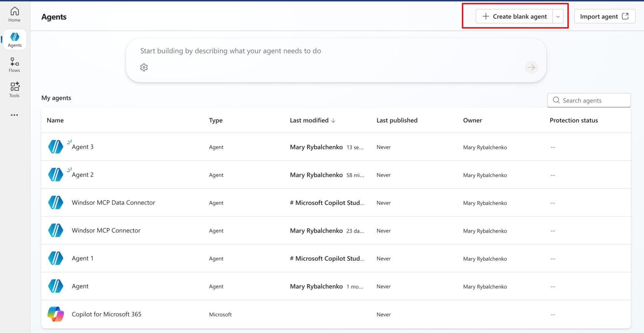The width and height of the screenshot is (644, 333).
Task: Click the settings gear in the prompt box
Action: (144, 67)
